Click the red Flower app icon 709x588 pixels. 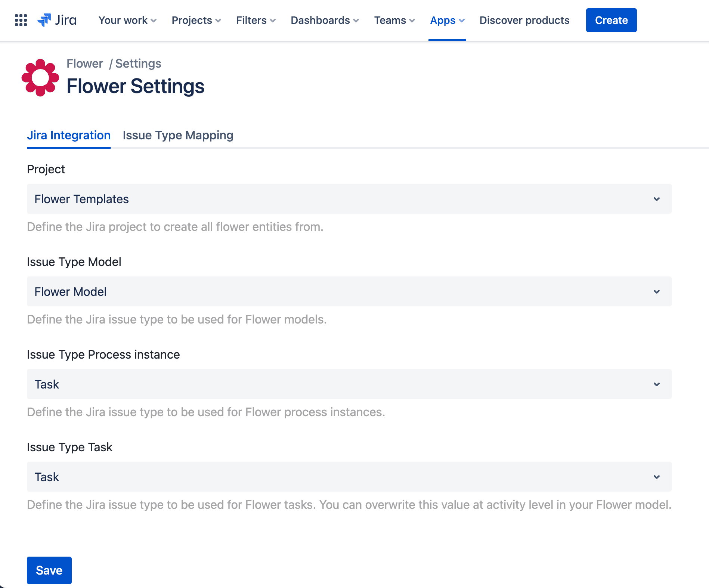coord(40,78)
